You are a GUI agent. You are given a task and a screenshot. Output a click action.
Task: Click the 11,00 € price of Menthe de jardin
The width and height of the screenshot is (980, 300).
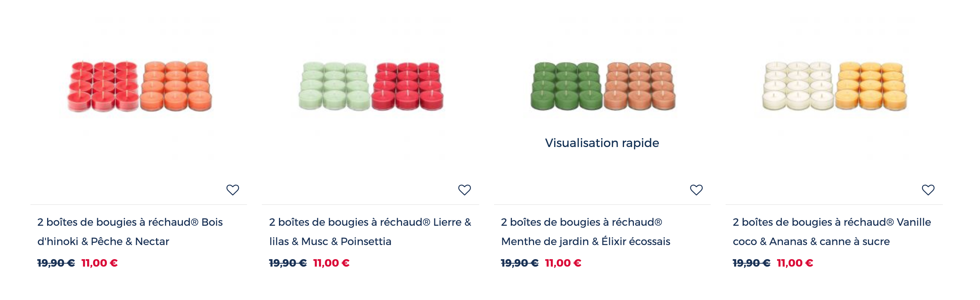[563, 263]
